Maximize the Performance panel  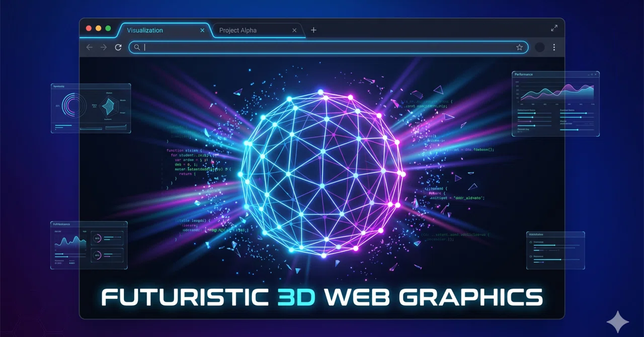pos(592,74)
